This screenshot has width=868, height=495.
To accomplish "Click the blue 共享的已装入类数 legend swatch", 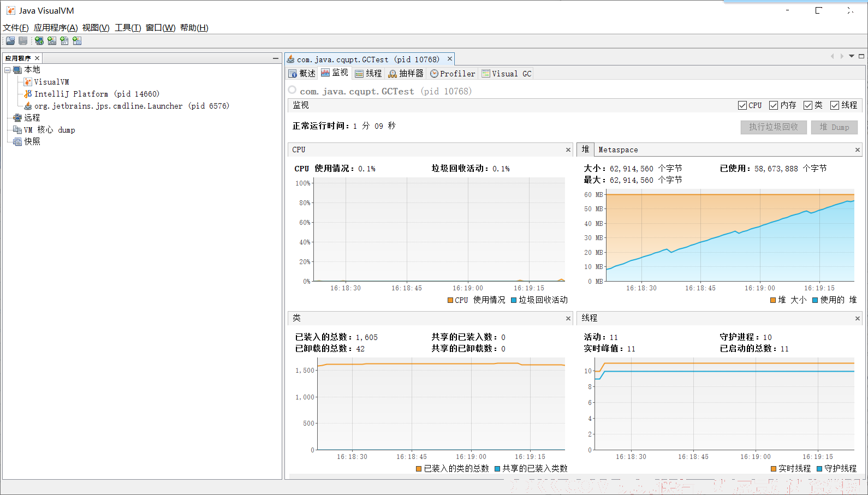I will [x=497, y=469].
